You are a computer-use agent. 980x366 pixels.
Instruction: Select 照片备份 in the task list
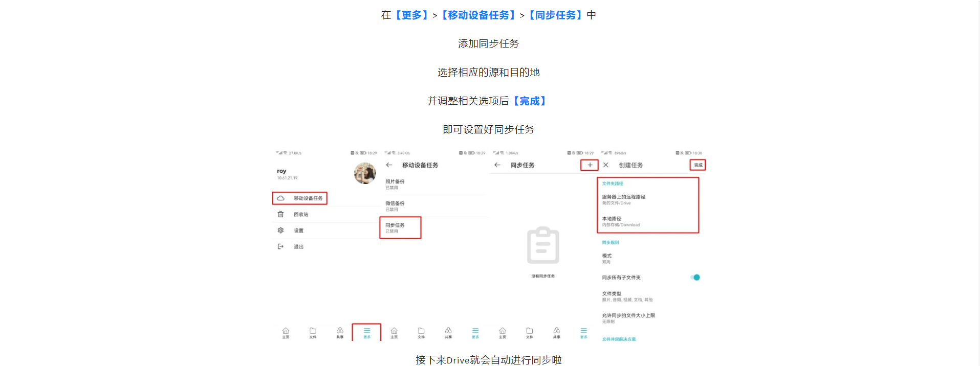(x=395, y=184)
